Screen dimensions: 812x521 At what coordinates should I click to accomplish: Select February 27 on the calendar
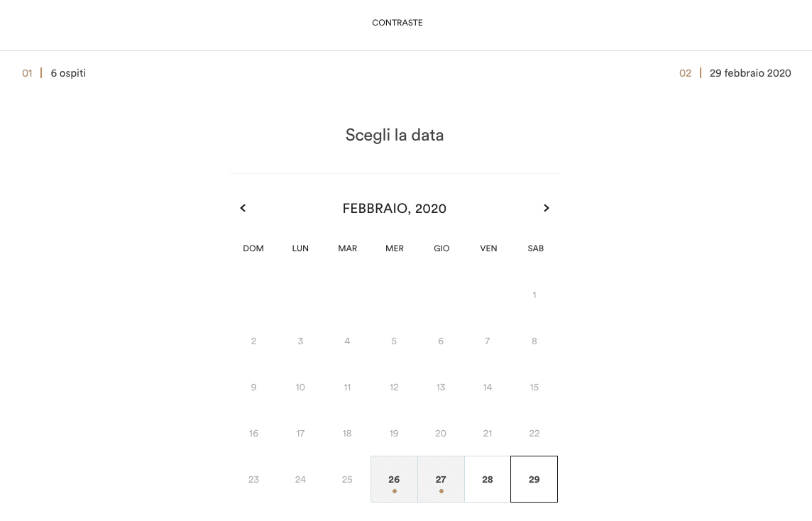point(441,479)
